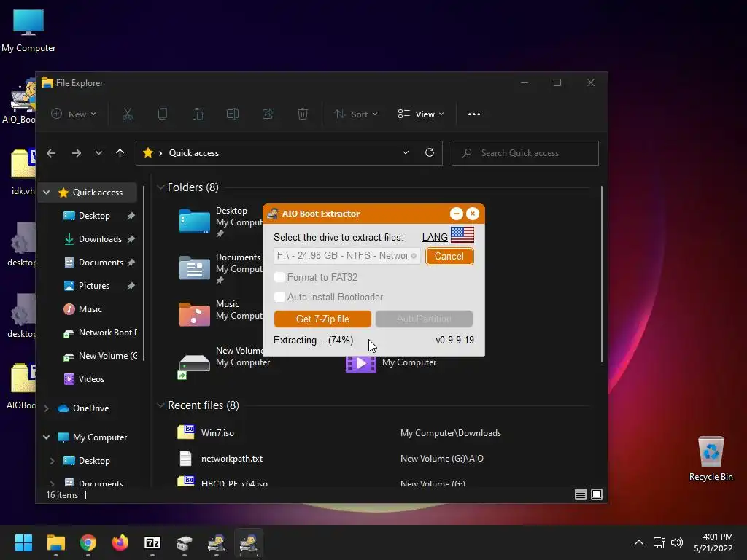
Task: Open the Sort options dropdown
Action: pyautogui.click(x=356, y=114)
